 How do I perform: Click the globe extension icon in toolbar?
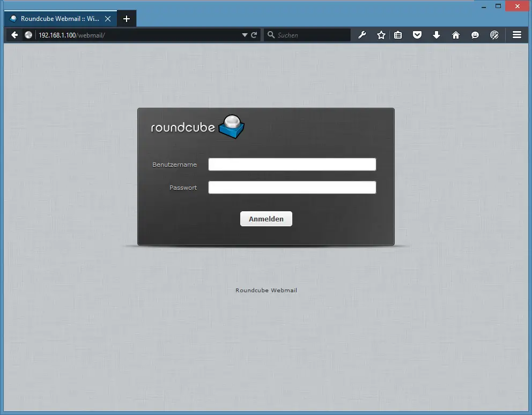(x=494, y=35)
